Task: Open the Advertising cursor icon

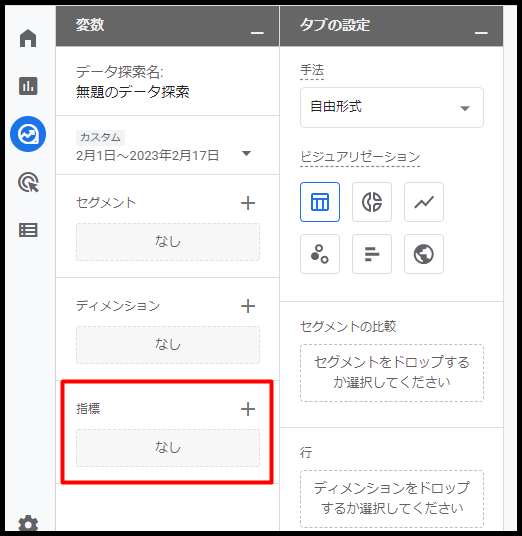Action: 29,182
